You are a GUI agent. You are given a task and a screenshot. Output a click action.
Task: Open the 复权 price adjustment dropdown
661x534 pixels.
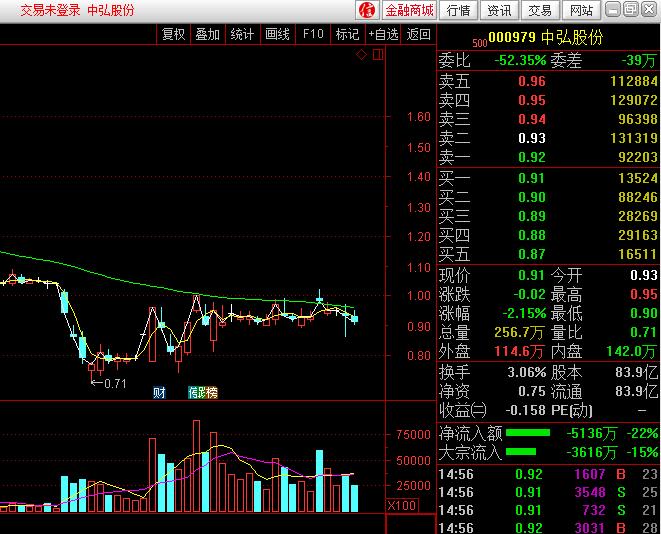pos(174,34)
